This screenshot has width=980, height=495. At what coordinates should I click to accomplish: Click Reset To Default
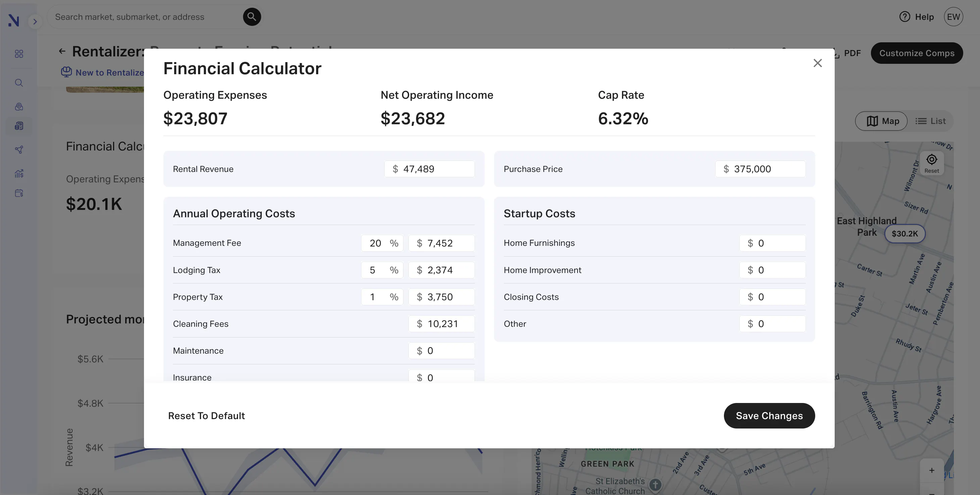pos(207,416)
